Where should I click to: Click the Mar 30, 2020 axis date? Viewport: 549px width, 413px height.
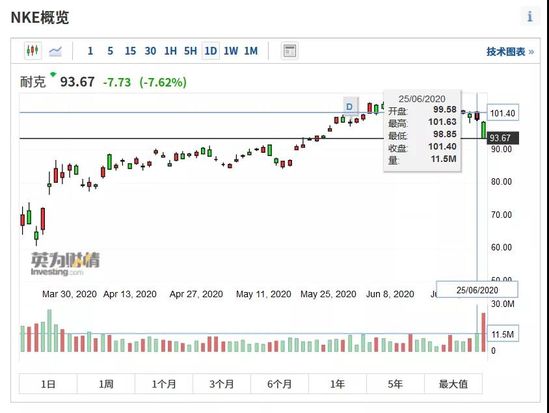click(69, 294)
